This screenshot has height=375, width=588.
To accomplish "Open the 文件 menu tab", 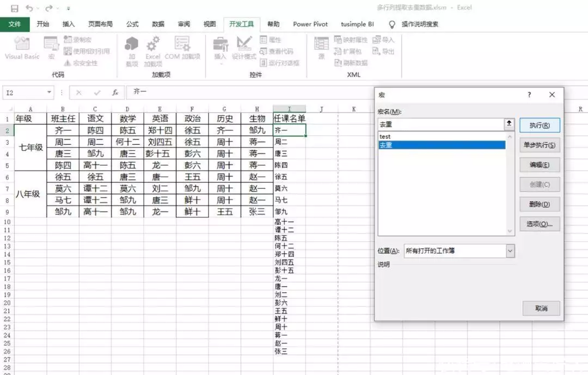I will click(15, 24).
